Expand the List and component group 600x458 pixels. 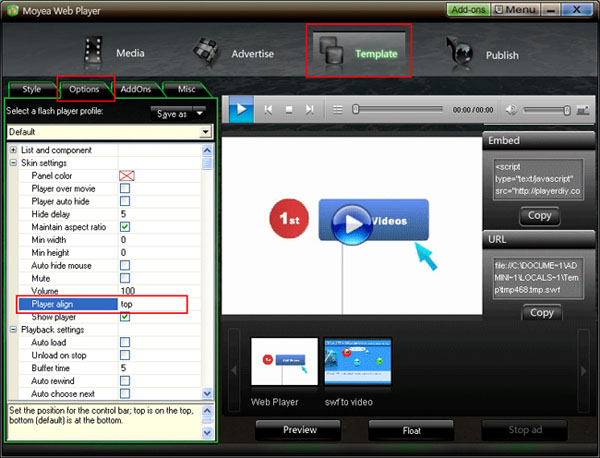coord(13,150)
